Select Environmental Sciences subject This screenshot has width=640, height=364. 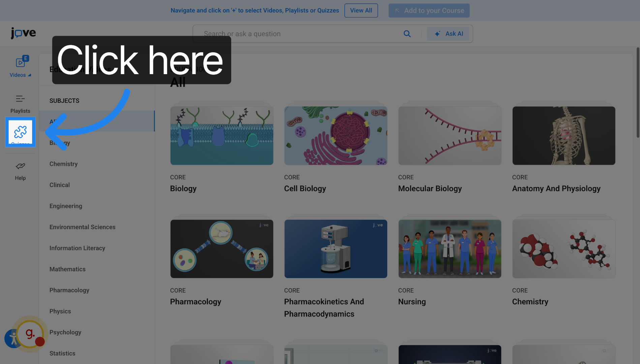point(82,227)
